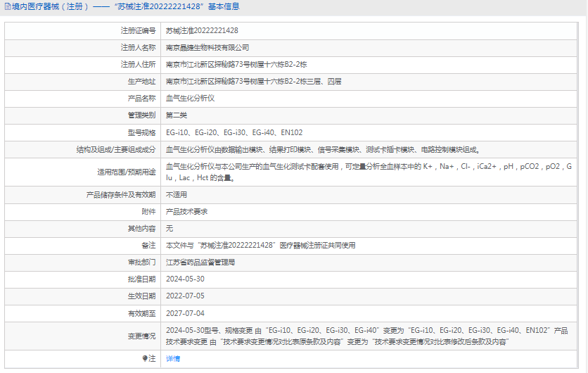
Task: Click the 附件 label
Action: coord(148,212)
